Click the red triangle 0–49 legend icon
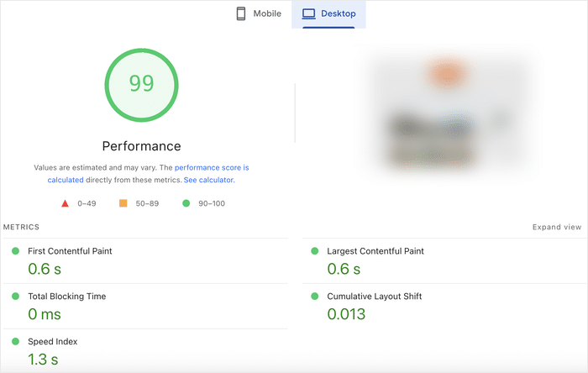The height and width of the screenshot is (373, 588). pyautogui.click(x=65, y=203)
